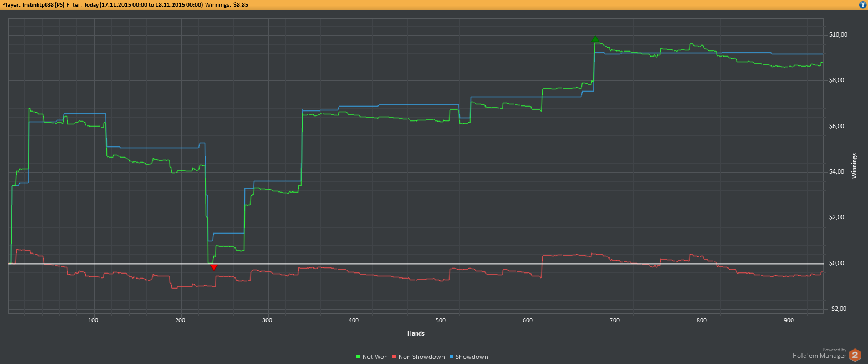868x364 pixels.
Task: Click the Filter Today date range text
Action: click(x=143, y=4)
